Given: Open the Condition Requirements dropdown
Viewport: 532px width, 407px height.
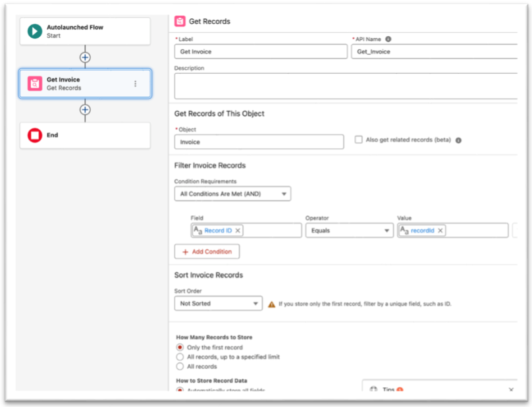Looking at the screenshot, I should [232, 194].
